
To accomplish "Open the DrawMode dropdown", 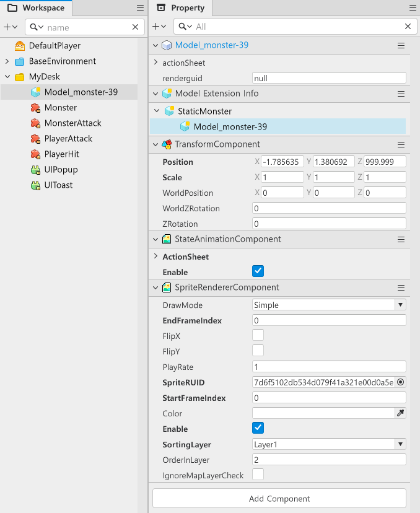I will point(329,305).
